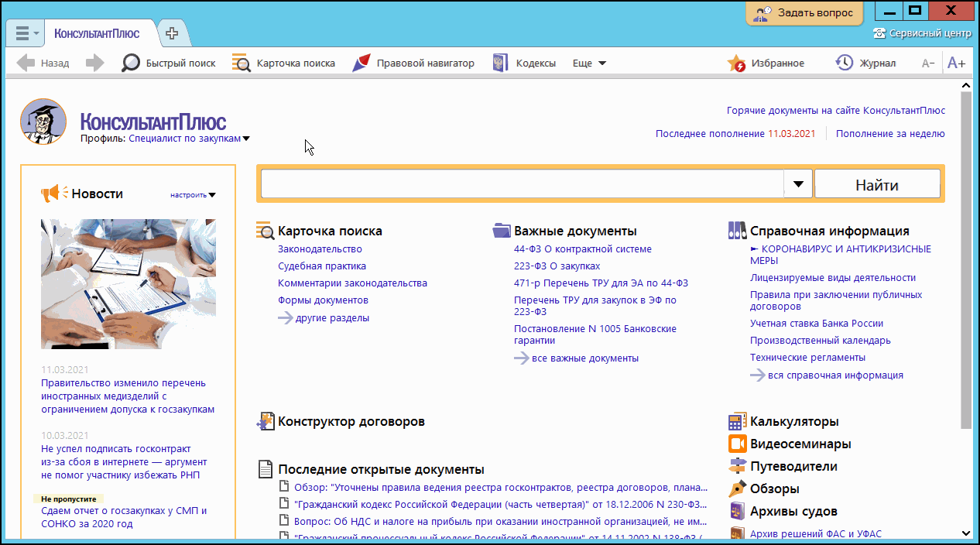Viewport: 980px width, 545px height.
Task: Open the настроить news dropdown
Action: (x=193, y=195)
